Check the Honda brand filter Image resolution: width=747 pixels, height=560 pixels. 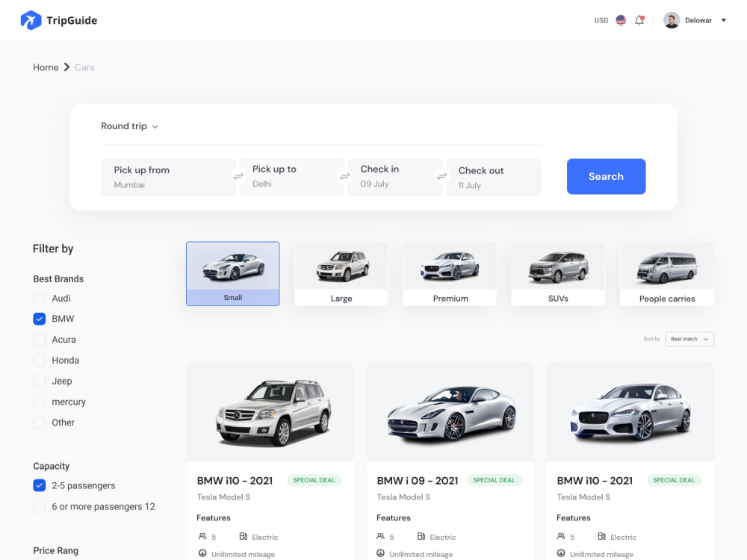click(x=40, y=360)
